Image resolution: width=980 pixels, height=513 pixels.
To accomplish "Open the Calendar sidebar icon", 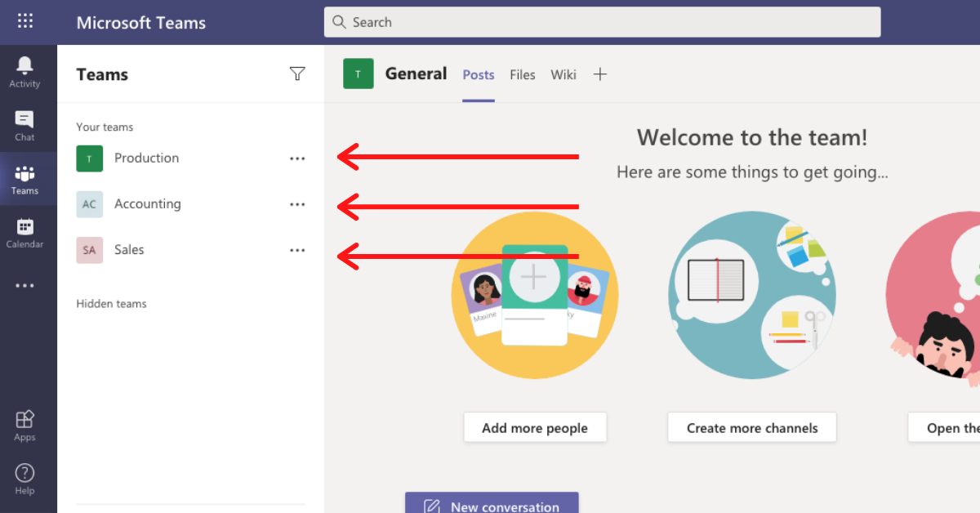I will [24, 233].
